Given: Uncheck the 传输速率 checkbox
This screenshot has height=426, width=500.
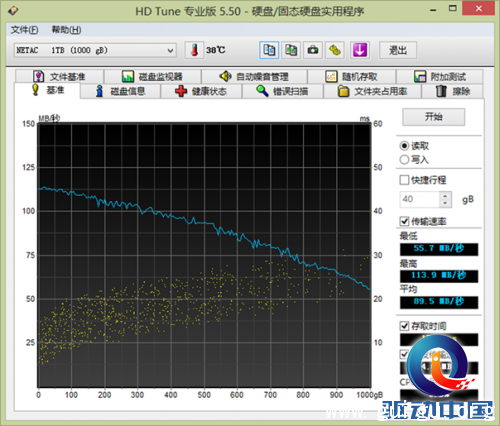Looking at the screenshot, I should pos(404,221).
